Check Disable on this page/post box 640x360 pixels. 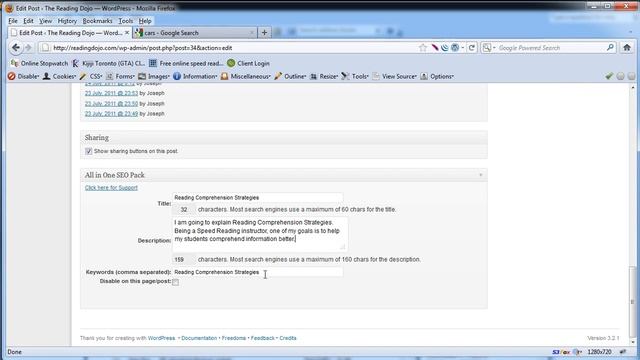(x=176, y=282)
